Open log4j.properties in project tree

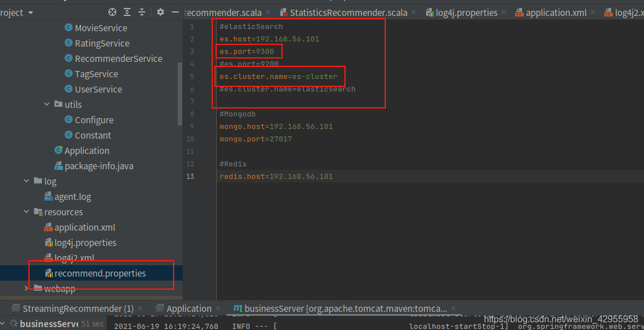(85, 243)
